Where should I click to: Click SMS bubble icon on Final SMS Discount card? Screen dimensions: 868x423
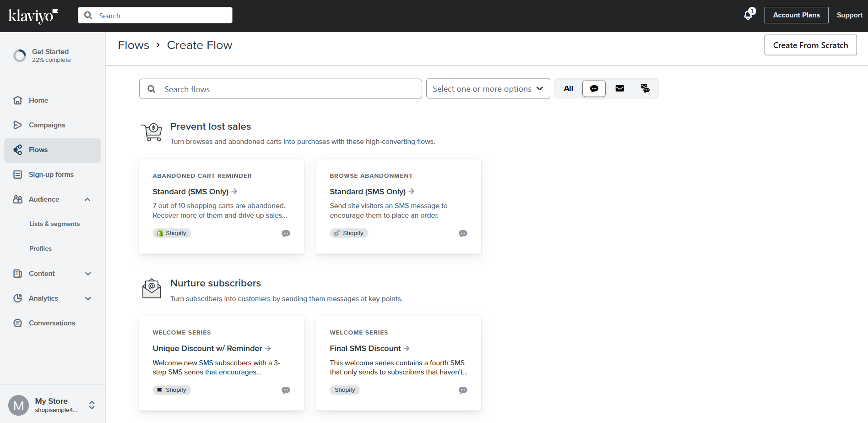(463, 390)
